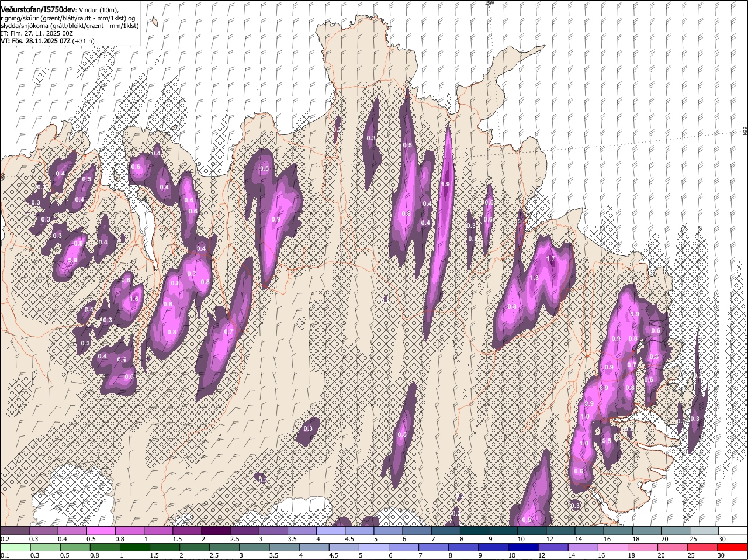Click the Veðurstofan/IS750dev title text

[x=38, y=9]
